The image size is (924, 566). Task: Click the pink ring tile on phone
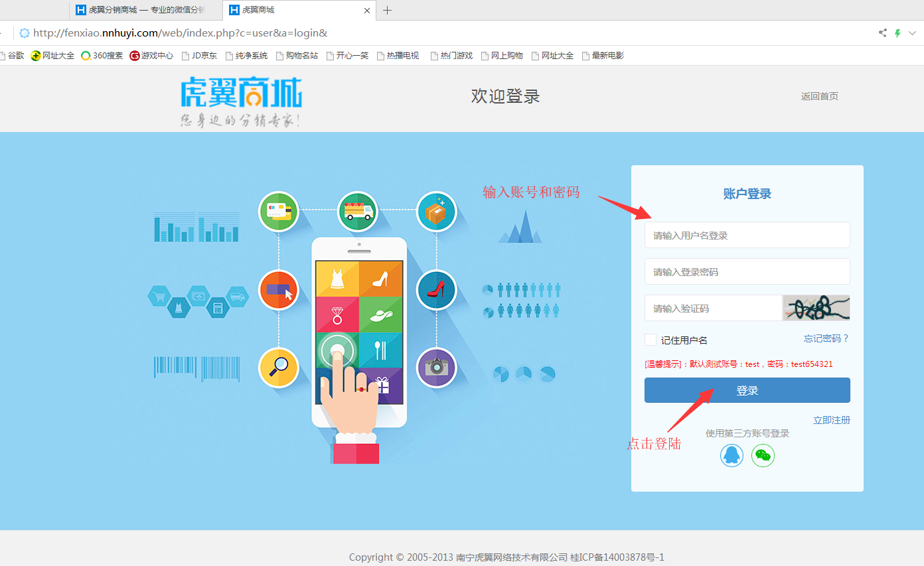pos(337,314)
